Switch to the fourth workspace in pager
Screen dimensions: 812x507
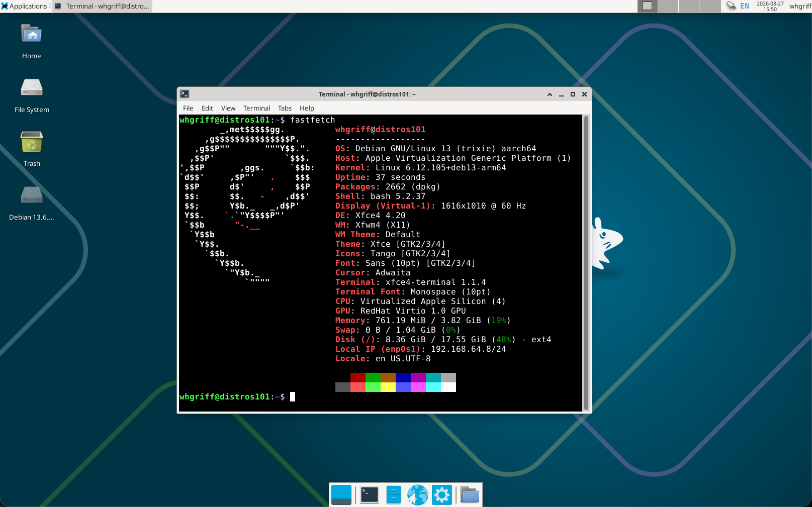coord(710,6)
